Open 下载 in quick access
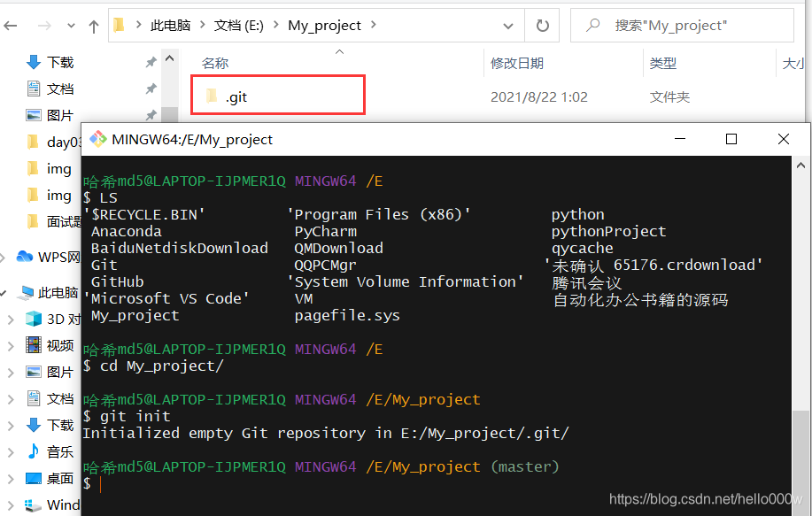The image size is (812, 516). (x=60, y=62)
